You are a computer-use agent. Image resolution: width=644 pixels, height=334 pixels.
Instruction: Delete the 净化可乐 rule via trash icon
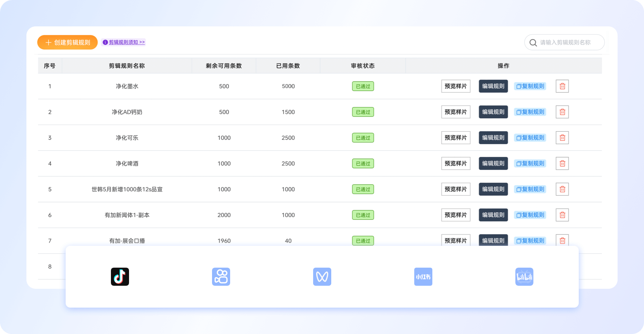(562, 138)
